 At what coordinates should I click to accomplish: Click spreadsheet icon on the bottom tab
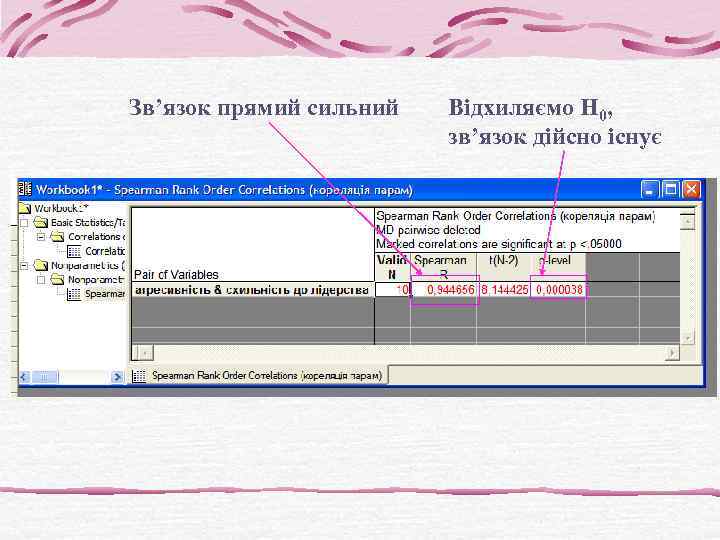(x=139, y=376)
